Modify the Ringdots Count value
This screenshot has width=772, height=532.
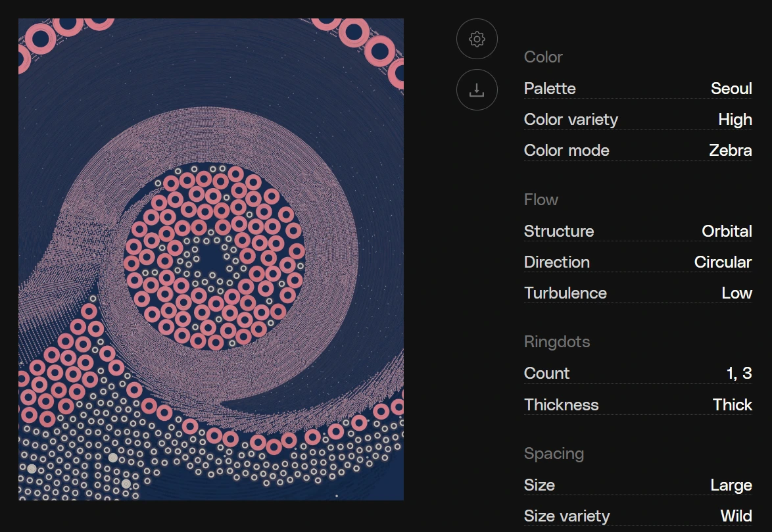pyautogui.click(x=638, y=374)
